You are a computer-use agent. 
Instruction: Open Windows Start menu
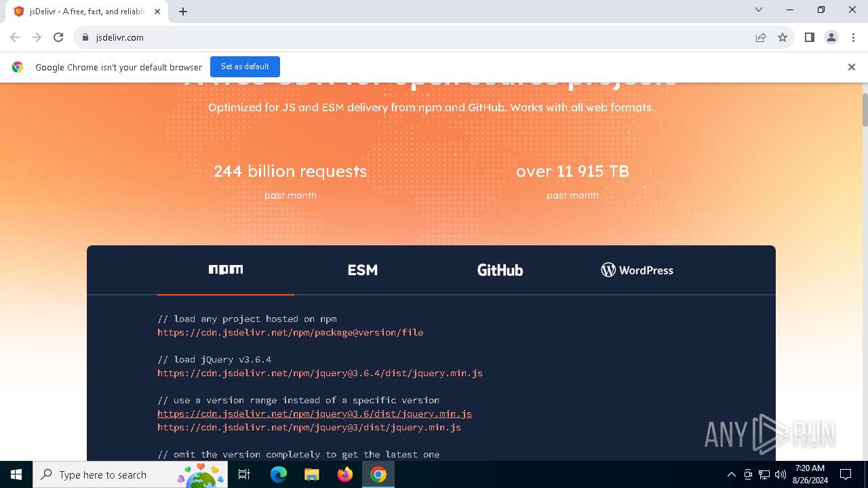tap(16, 474)
